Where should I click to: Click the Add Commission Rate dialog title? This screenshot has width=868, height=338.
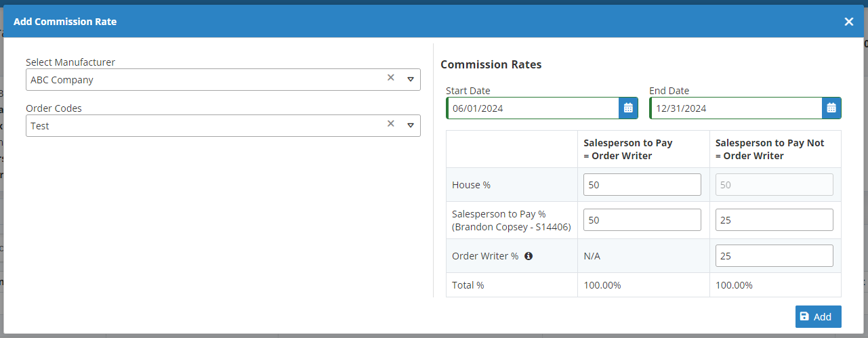pyautogui.click(x=65, y=22)
